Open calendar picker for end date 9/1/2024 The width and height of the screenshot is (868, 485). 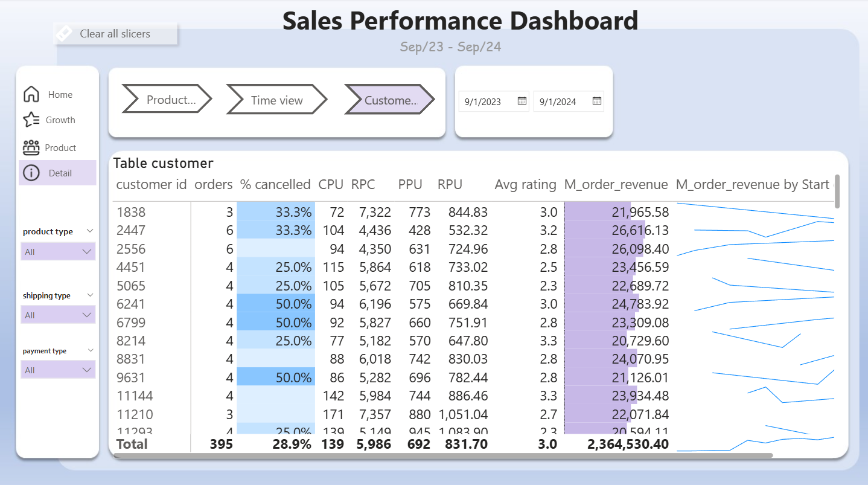tap(596, 101)
